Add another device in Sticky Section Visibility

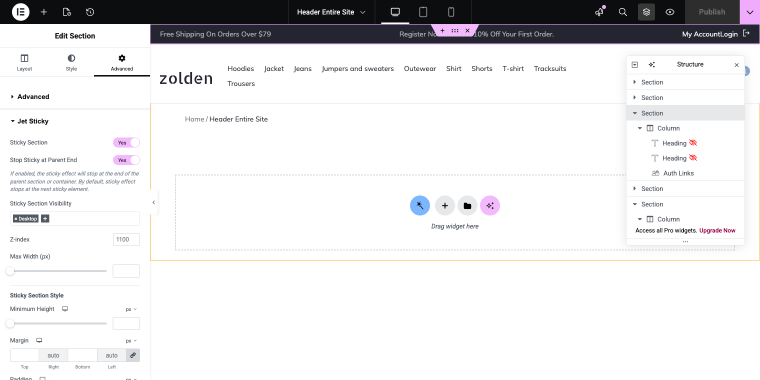click(45, 219)
